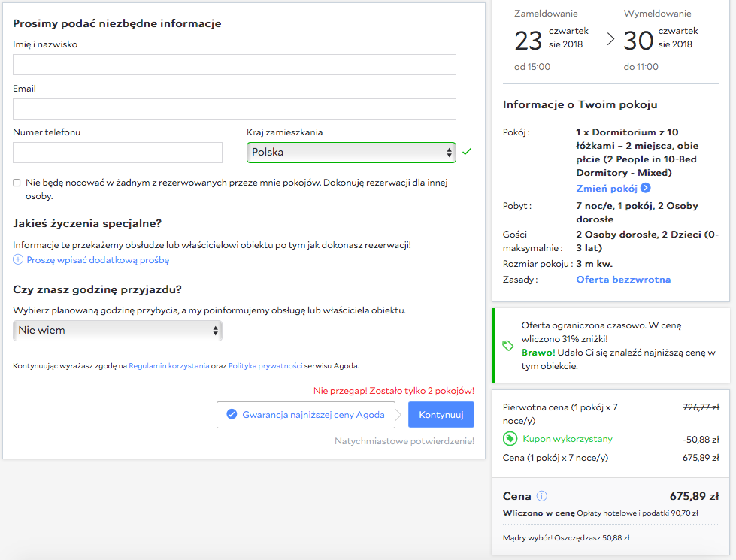Click the green price tag icon
This screenshot has width=736, height=560.
(x=508, y=346)
